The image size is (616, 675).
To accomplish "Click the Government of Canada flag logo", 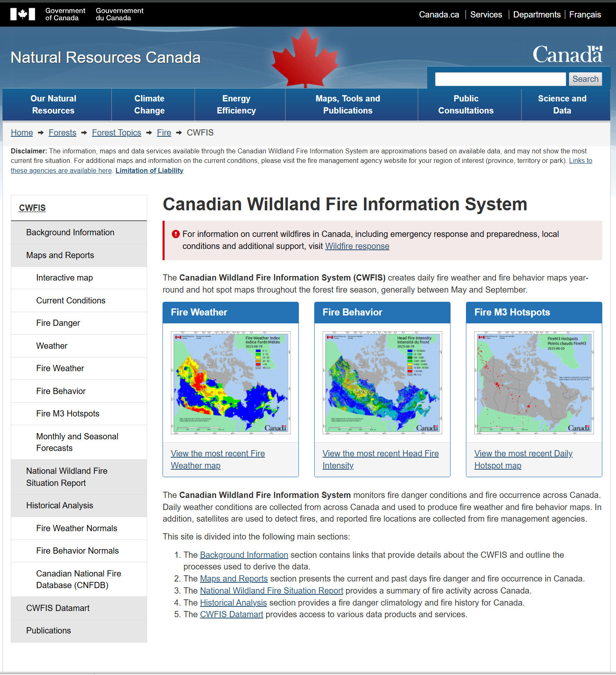I will tap(22, 14).
